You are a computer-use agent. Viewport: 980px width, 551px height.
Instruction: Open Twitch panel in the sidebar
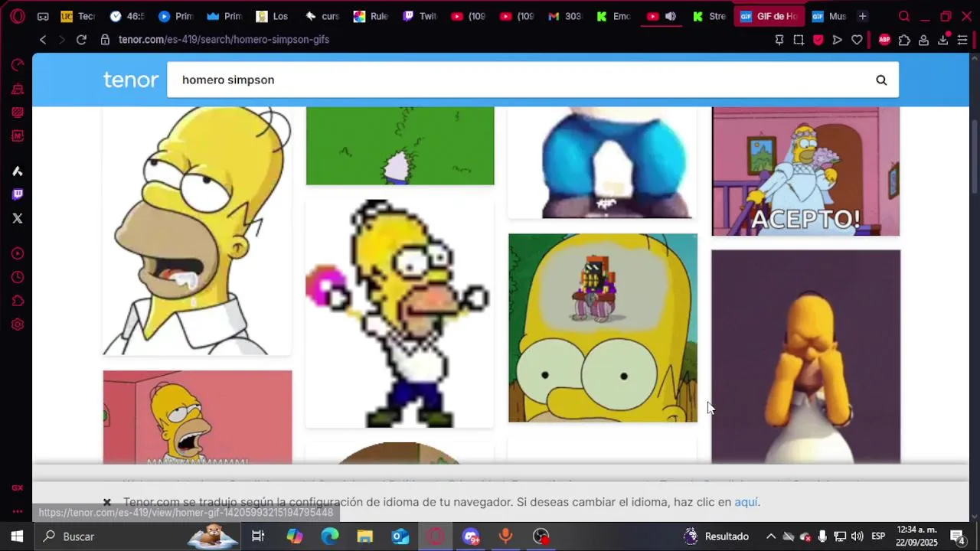[x=17, y=194]
